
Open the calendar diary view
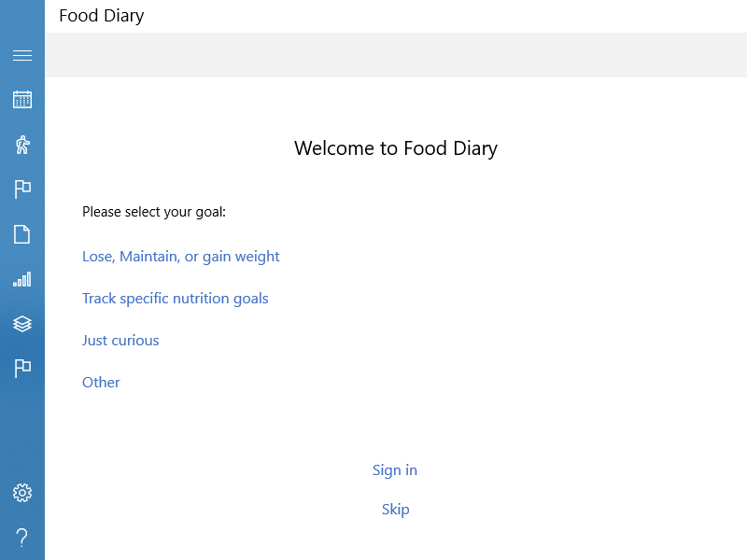tap(22, 100)
